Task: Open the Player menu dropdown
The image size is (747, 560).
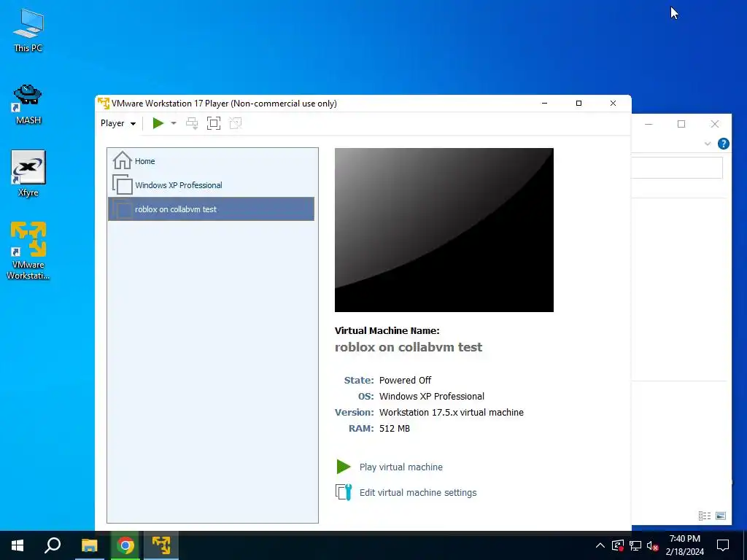Action: pyautogui.click(x=118, y=123)
